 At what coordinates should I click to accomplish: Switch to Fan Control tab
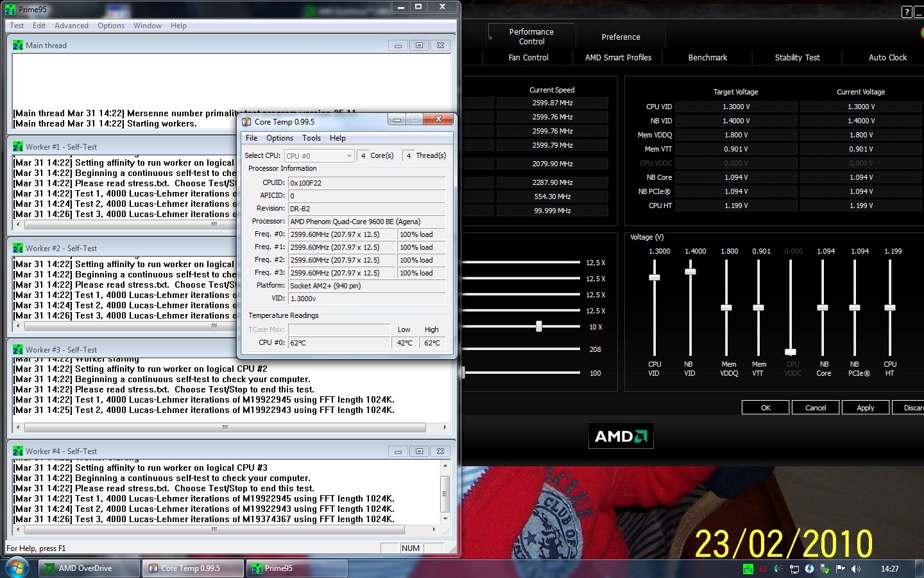(x=528, y=58)
